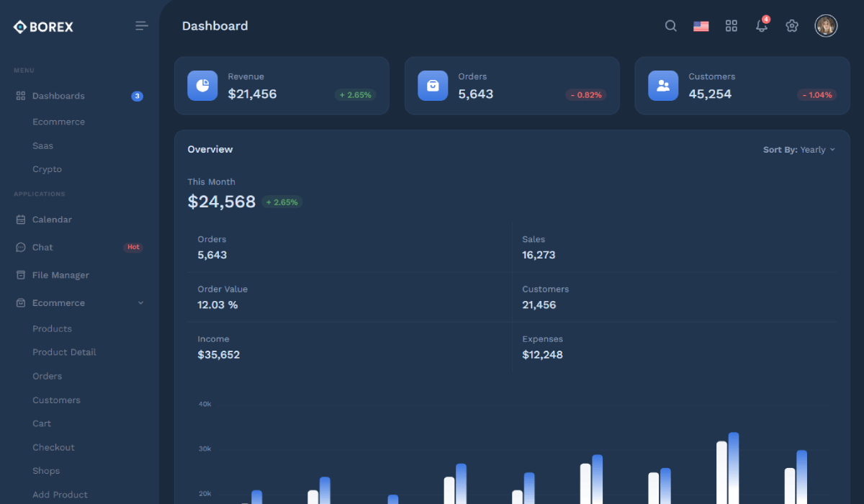Open the Dashboards menu item
Viewport: 864px width, 504px height.
[x=79, y=96]
